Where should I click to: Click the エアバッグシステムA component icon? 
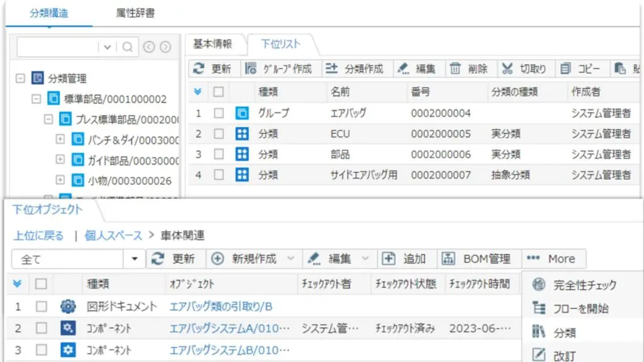pos(68,328)
